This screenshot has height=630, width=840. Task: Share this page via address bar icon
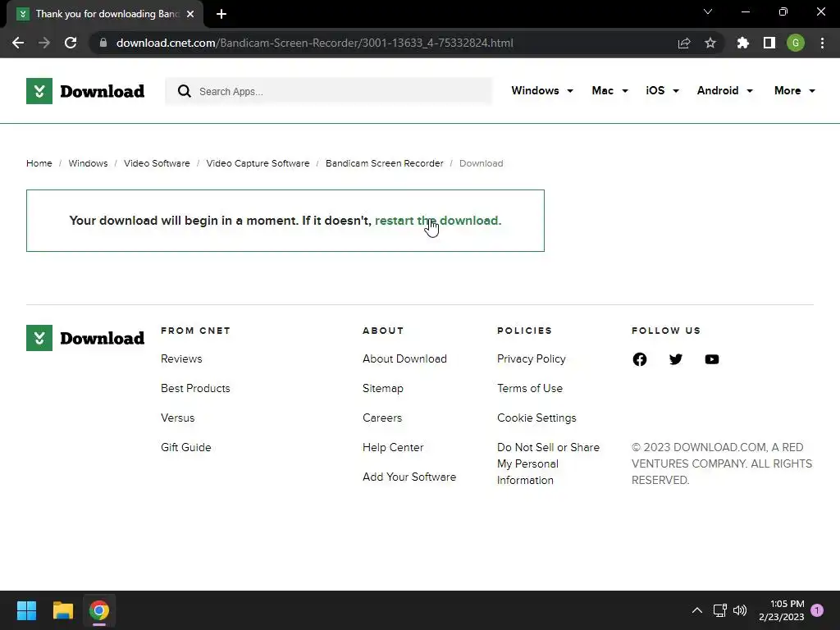click(x=684, y=43)
